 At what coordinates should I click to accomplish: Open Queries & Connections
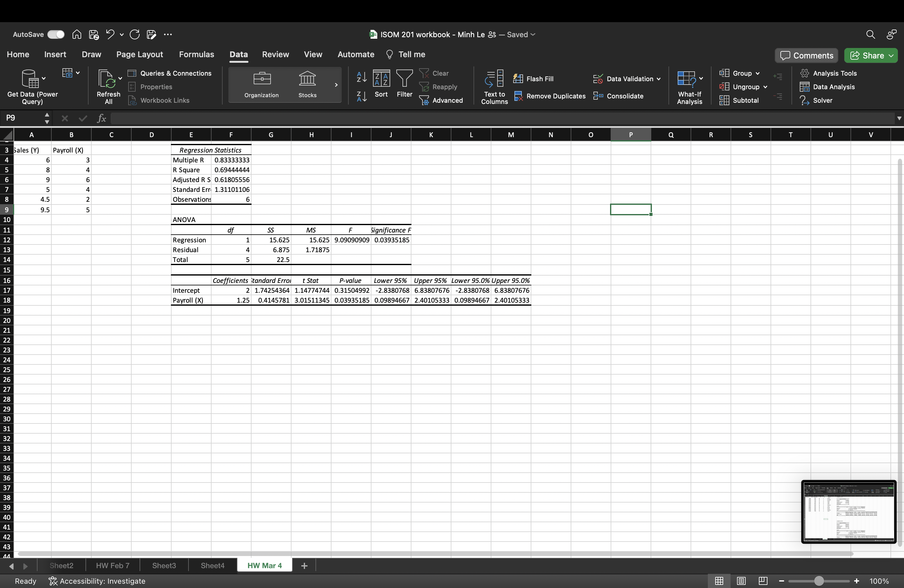[x=170, y=73]
